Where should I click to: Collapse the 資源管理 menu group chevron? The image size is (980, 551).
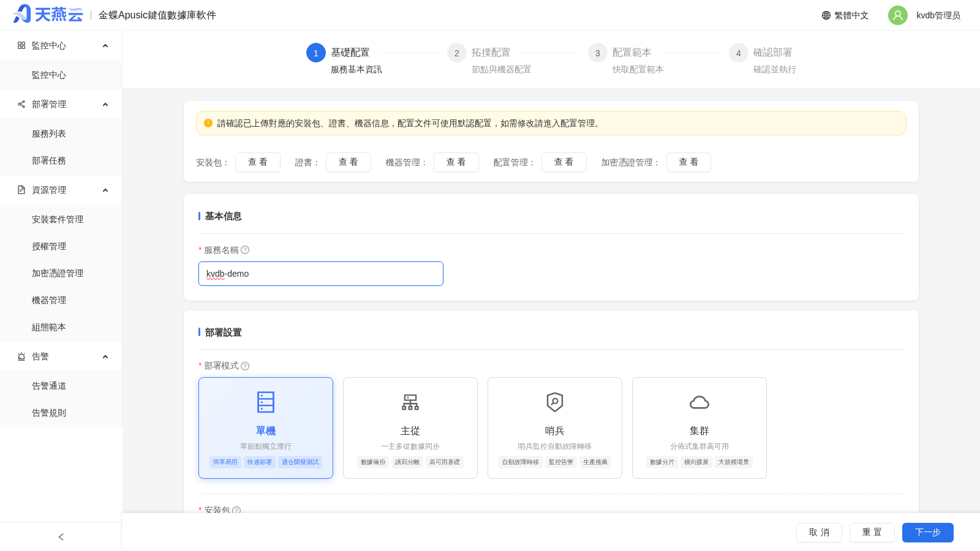tap(105, 190)
